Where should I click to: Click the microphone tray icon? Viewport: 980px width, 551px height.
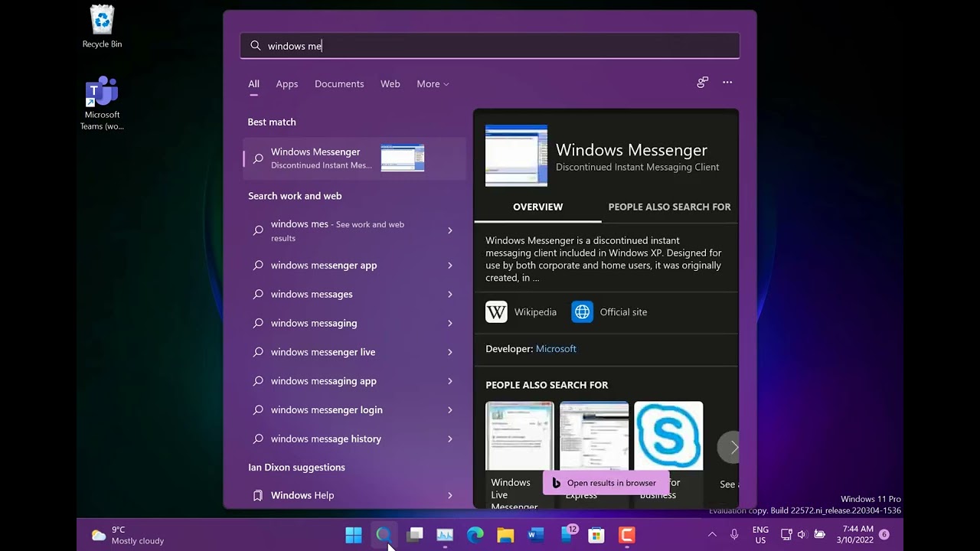pyautogui.click(x=734, y=535)
